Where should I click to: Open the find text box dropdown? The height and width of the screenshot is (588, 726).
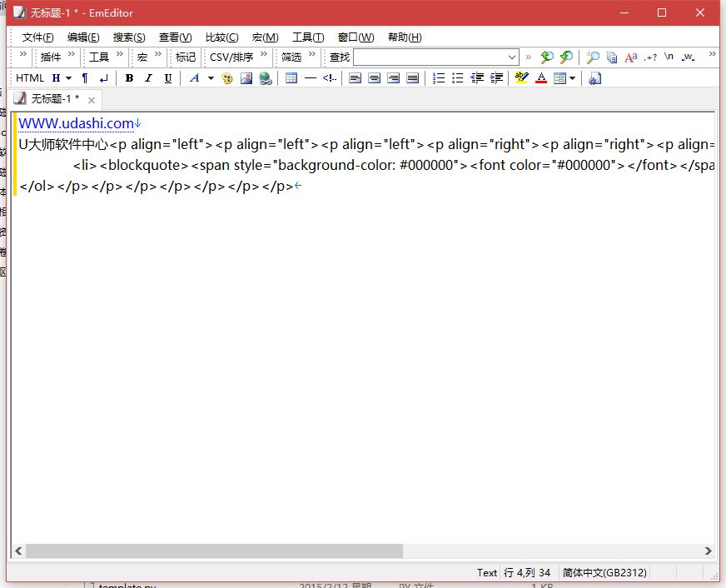[512, 57]
